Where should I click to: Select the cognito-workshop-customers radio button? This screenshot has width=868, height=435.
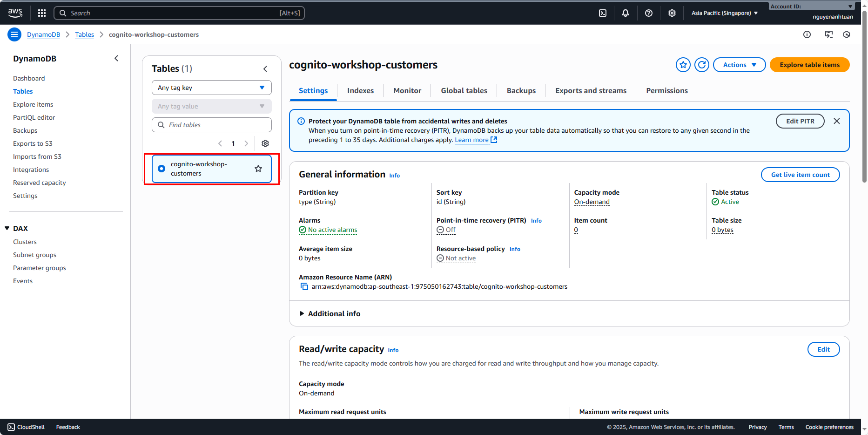pos(161,169)
